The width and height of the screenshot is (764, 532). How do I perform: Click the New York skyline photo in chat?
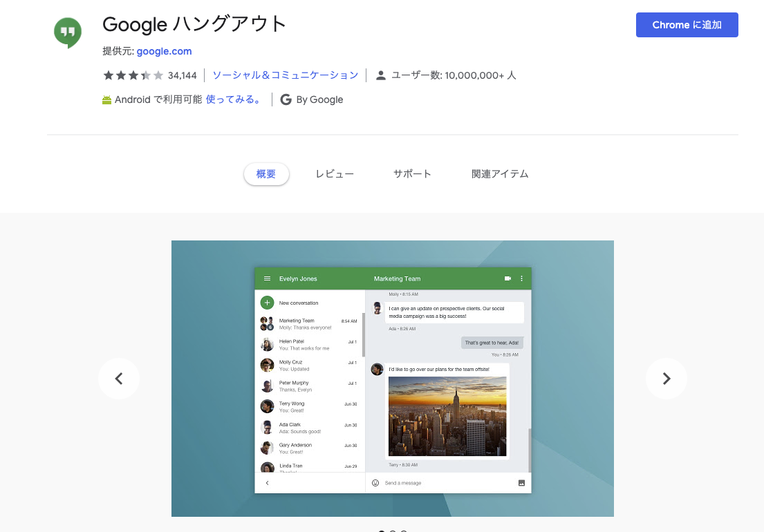447,416
